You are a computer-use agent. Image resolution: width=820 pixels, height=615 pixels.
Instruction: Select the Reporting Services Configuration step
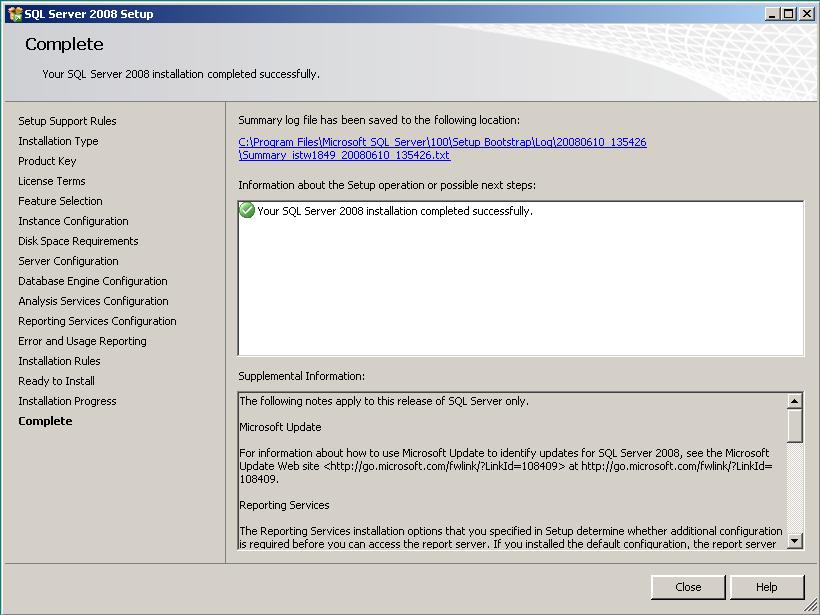[x=97, y=321]
